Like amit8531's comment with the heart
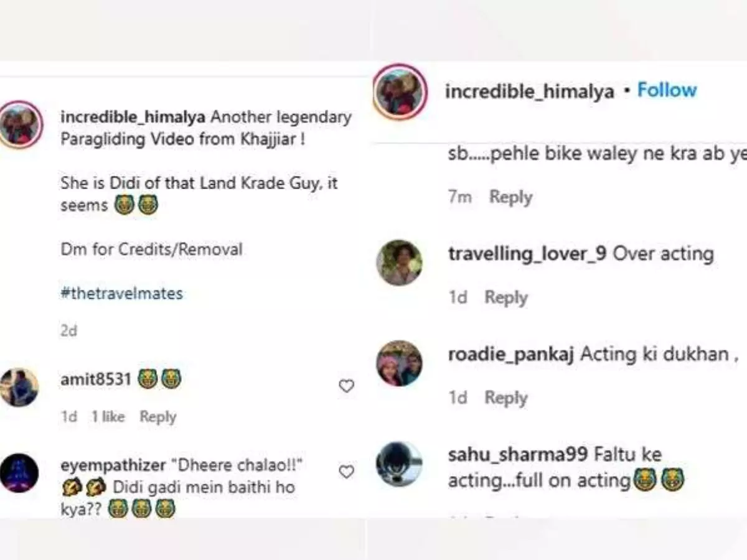The width and height of the screenshot is (747, 560). pos(346,386)
